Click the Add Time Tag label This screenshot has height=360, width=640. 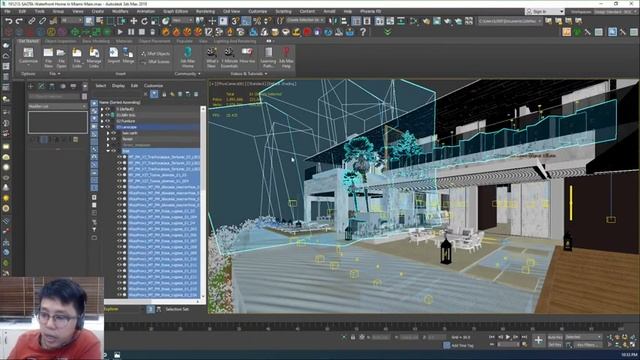462,346
